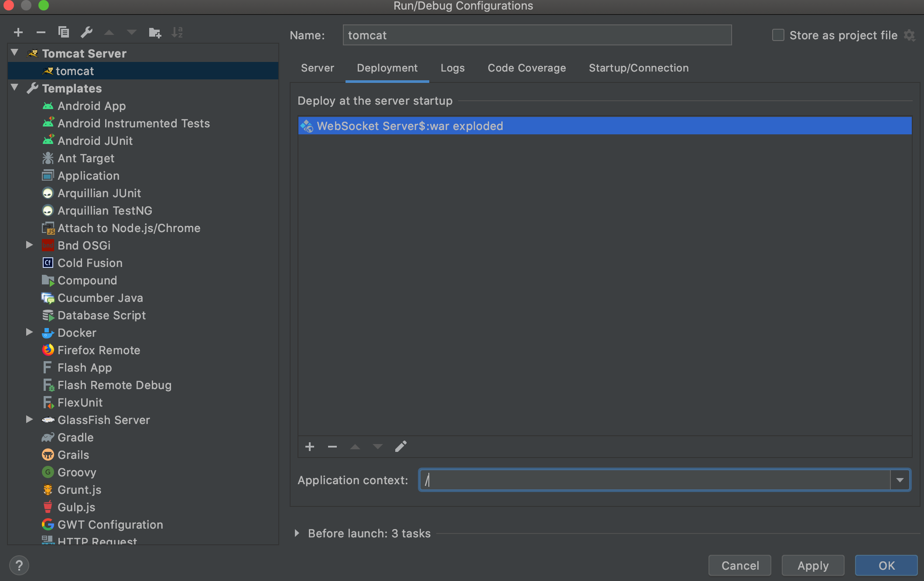This screenshot has width=924, height=581.
Task: Open Application context dropdown arrow
Action: [900, 480]
